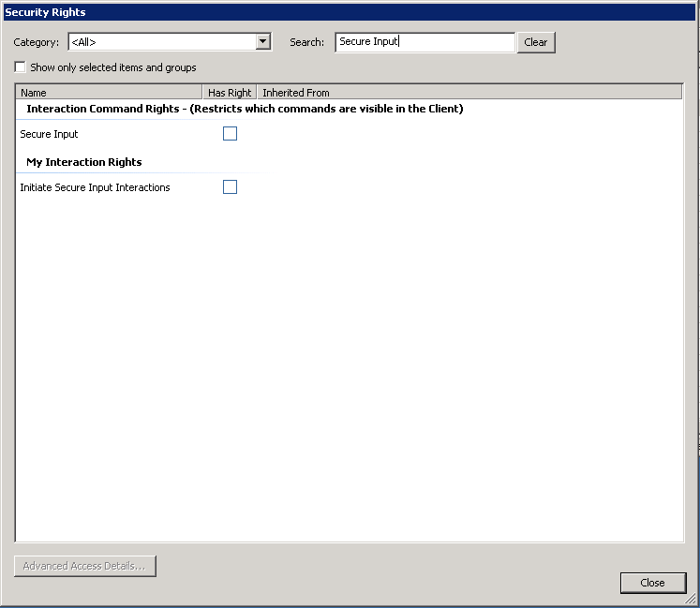Viewport: 700px width, 608px height.
Task: Select the Interaction Command Rights group header
Action: coord(245,109)
